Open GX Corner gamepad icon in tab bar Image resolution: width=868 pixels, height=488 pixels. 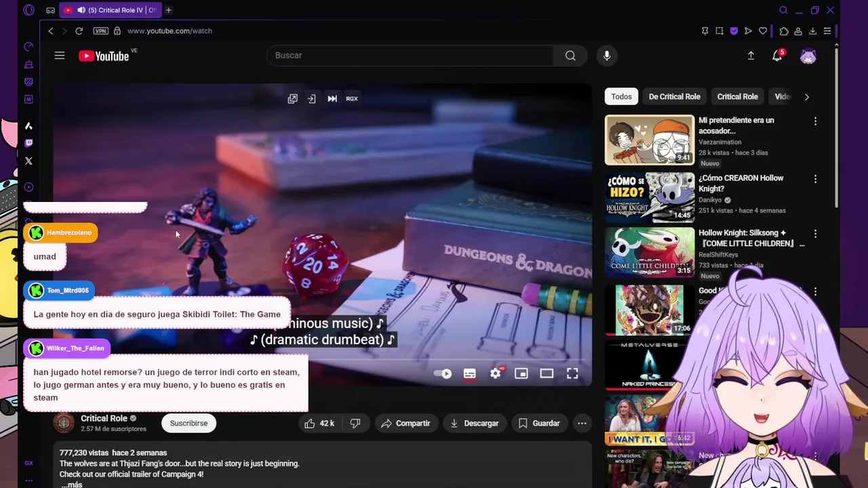[51, 10]
